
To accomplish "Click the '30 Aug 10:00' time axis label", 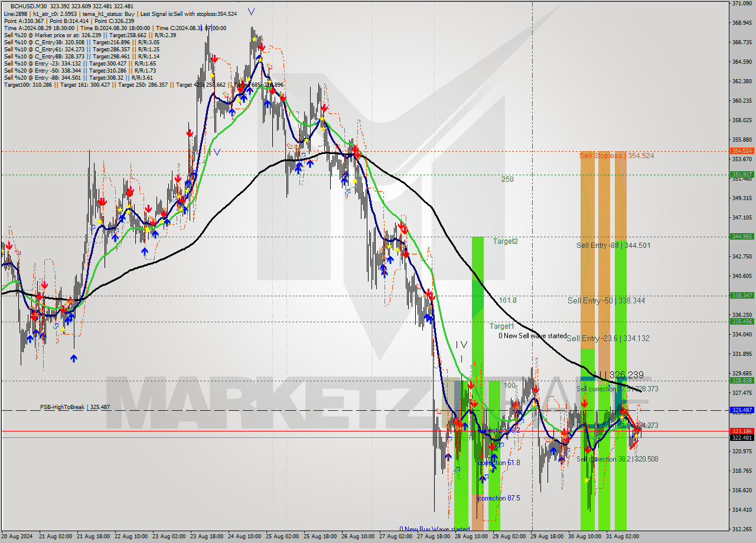I will (585, 537).
